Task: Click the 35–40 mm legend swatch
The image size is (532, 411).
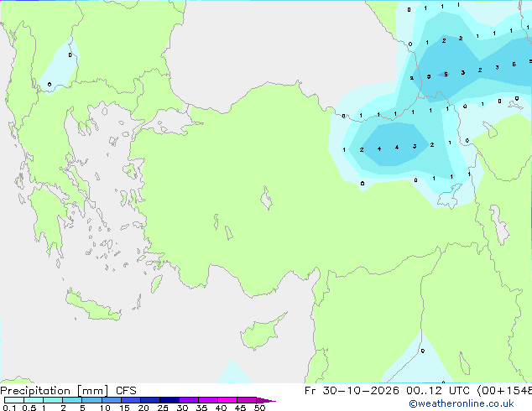Action: pyautogui.click(x=208, y=400)
